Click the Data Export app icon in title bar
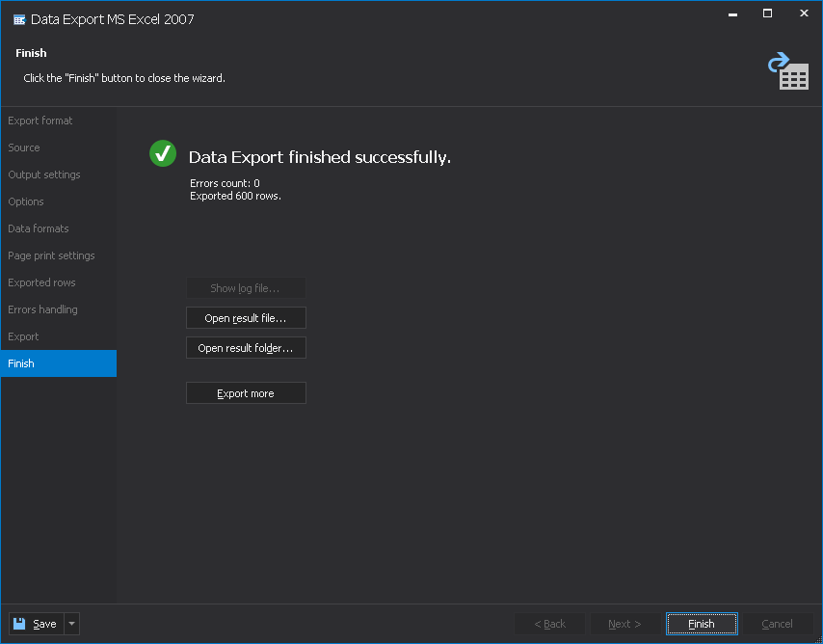The height and width of the screenshot is (644, 823). coord(19,20)
